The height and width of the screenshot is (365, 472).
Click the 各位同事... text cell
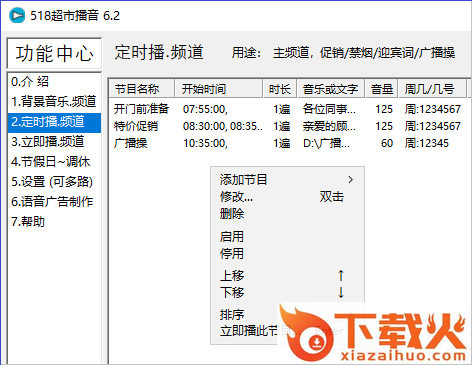pos(329,109)
